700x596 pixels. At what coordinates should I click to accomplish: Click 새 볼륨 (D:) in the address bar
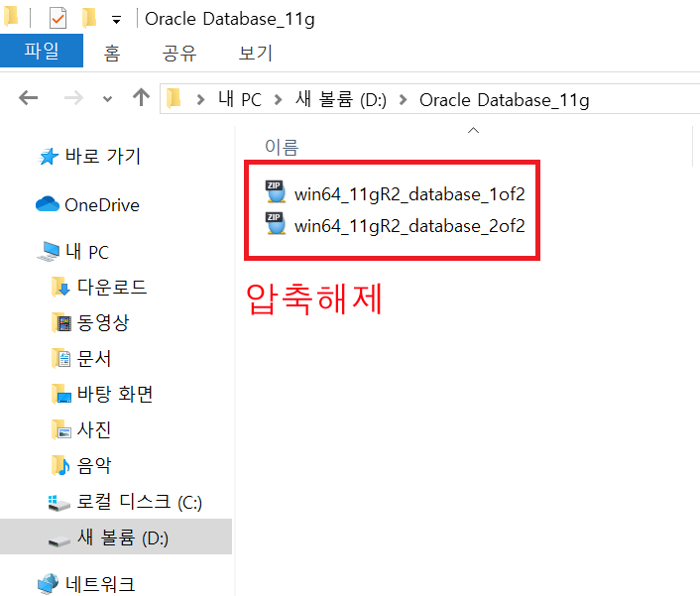pyautogui.click(x=341, y=99)
